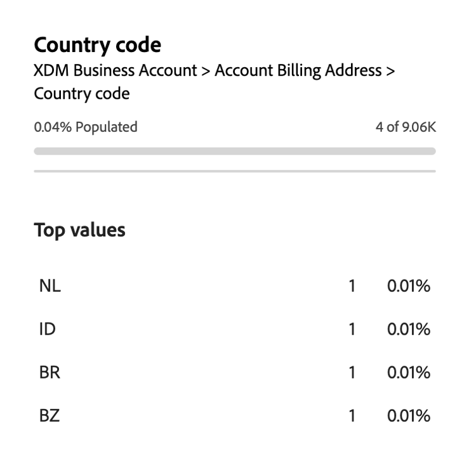Pick the BZ country value
The height and width of the screenshot is (473, 476).
tap(50, 416)
